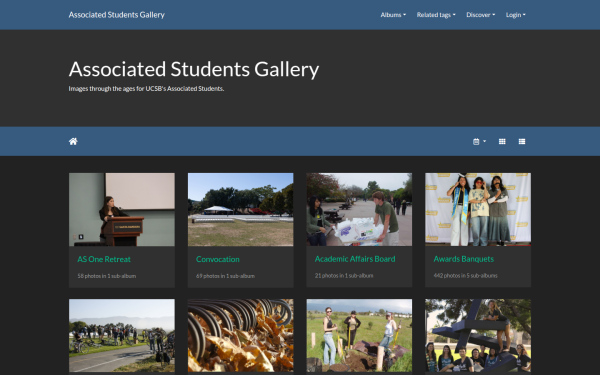Screen dimensions: 600x375
Task: Go to gallery home via house icon
Action: [x=73, y=142]
